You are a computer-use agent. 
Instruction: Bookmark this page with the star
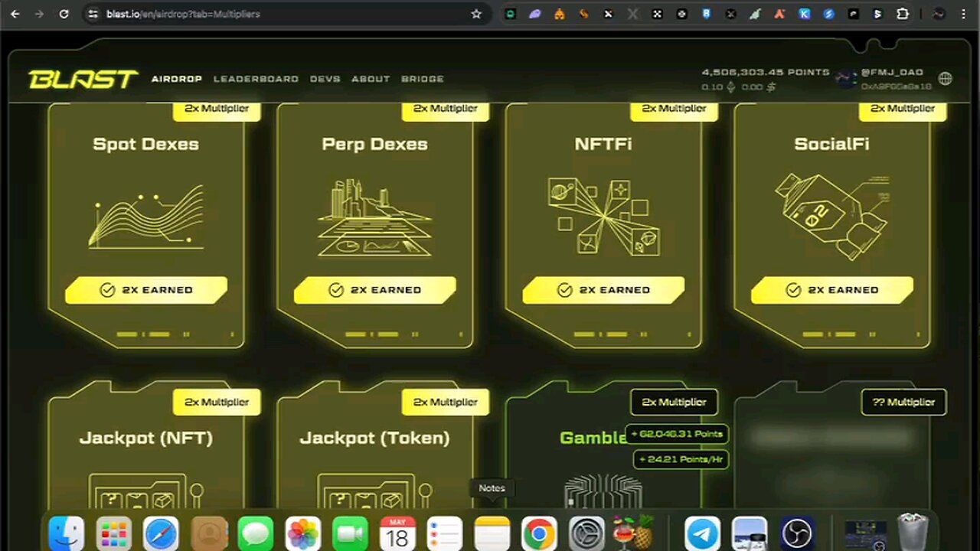[476, 14]
